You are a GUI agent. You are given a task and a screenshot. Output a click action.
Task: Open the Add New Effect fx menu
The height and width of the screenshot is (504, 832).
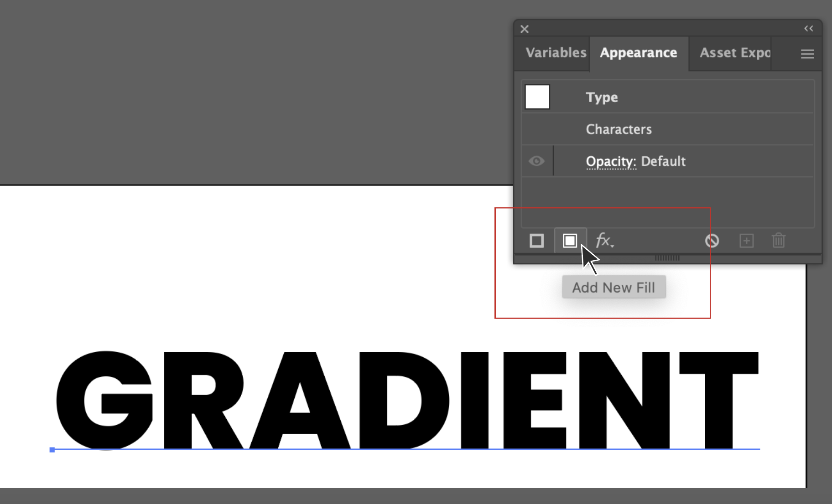[603, 241]
